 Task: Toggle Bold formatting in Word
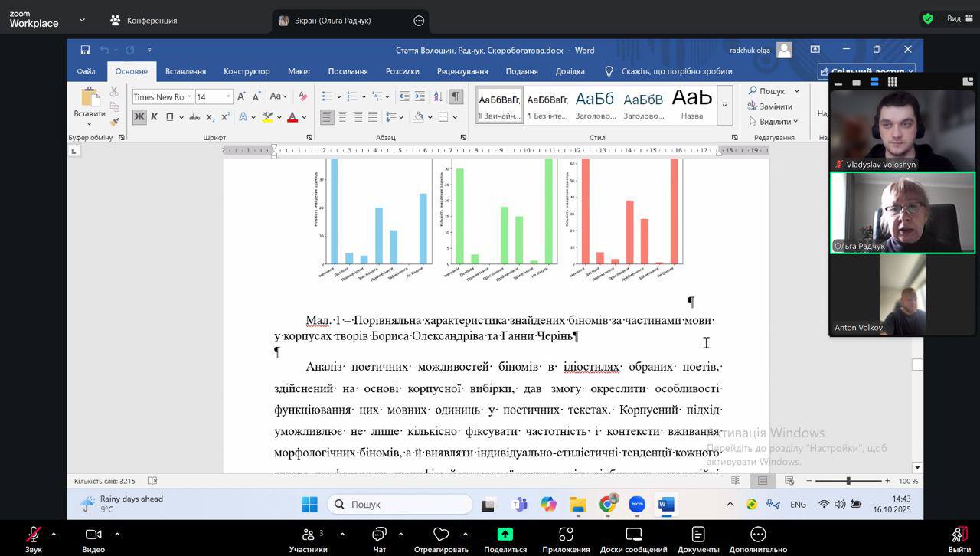click(139, 117)
